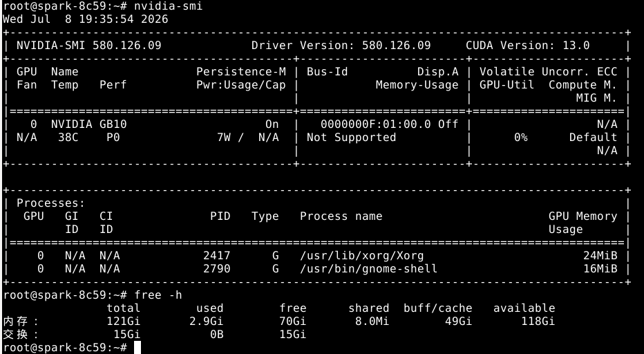Click the 24MiB GPU memory usage
The height and width of the screenshot is (354, 644).
tap(600, 256)
